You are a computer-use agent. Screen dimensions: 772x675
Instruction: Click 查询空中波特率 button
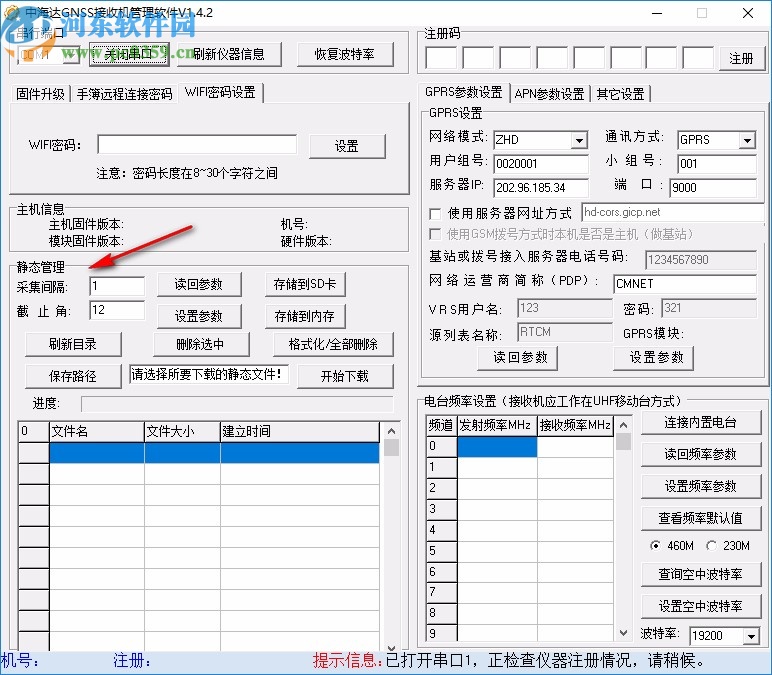pos(701,574)
